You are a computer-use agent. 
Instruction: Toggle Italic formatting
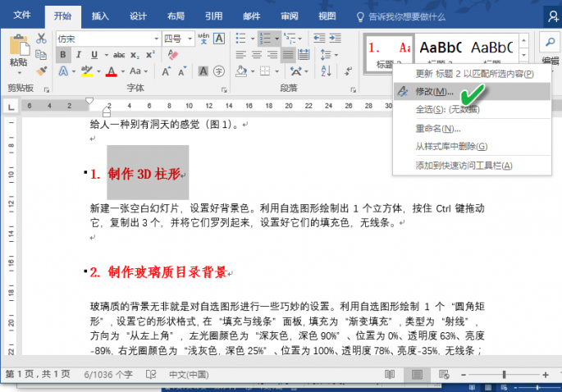[x=80, y=55]
